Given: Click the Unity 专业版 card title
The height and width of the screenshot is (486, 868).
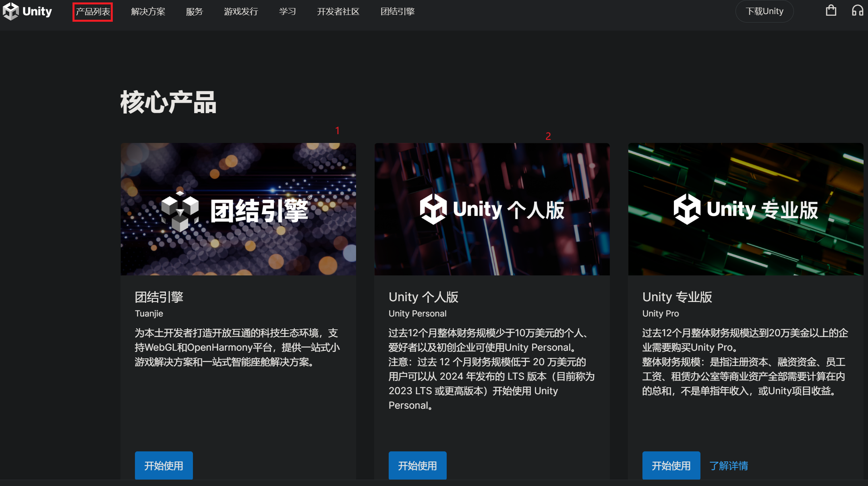Looking at the screenshot, I should (677, 297).
